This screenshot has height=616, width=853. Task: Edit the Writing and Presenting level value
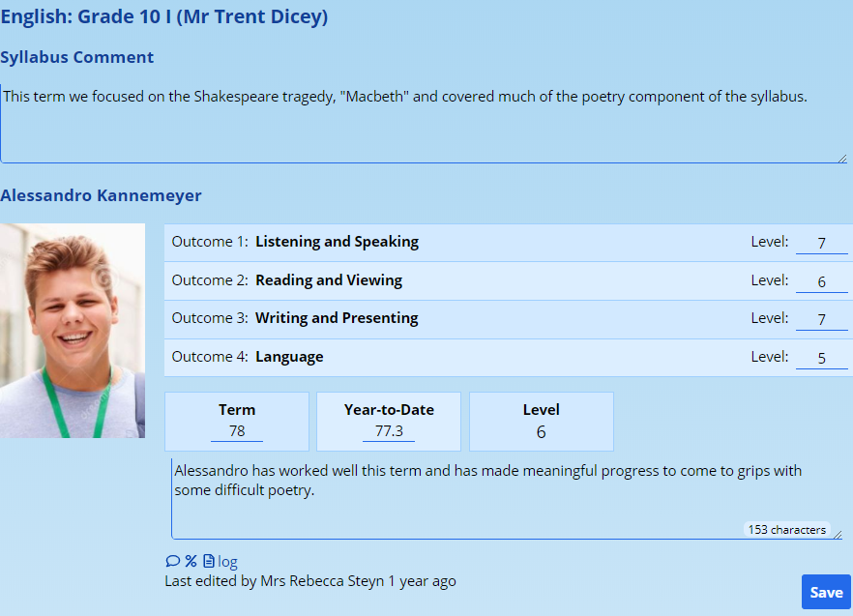point(821,319)
